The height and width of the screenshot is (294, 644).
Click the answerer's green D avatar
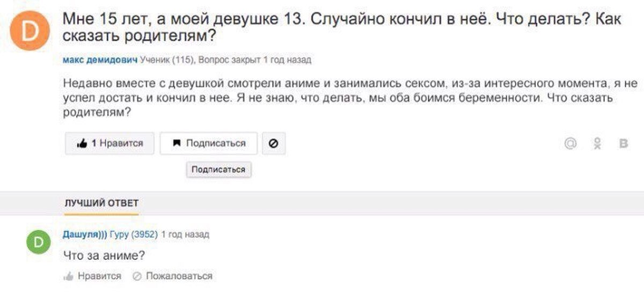coord(38,243)
